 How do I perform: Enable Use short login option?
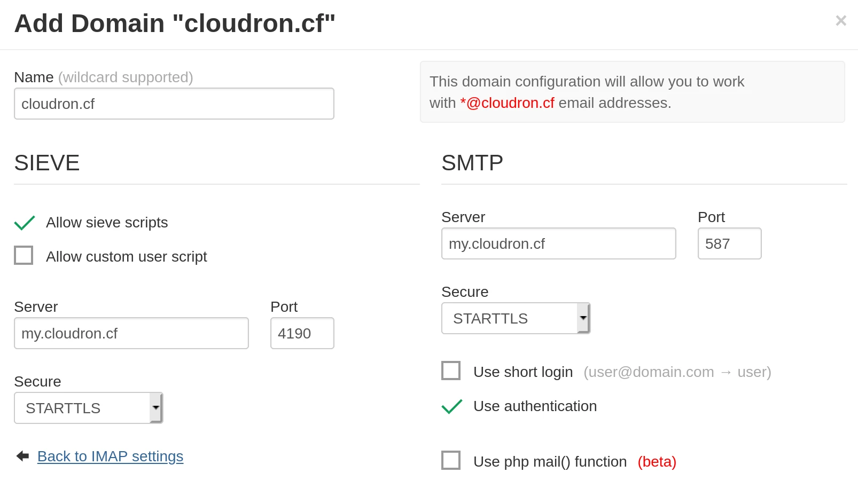tap(451, 371)
